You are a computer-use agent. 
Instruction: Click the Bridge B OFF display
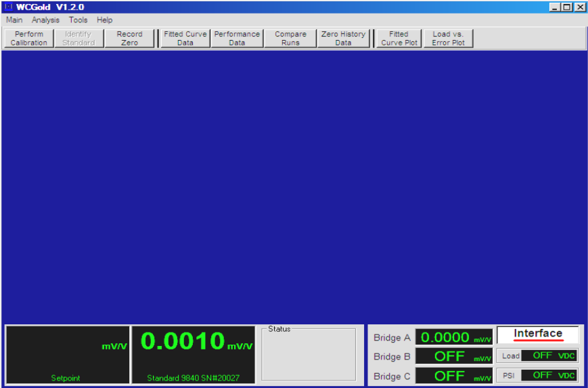click(x=453, y=356)
